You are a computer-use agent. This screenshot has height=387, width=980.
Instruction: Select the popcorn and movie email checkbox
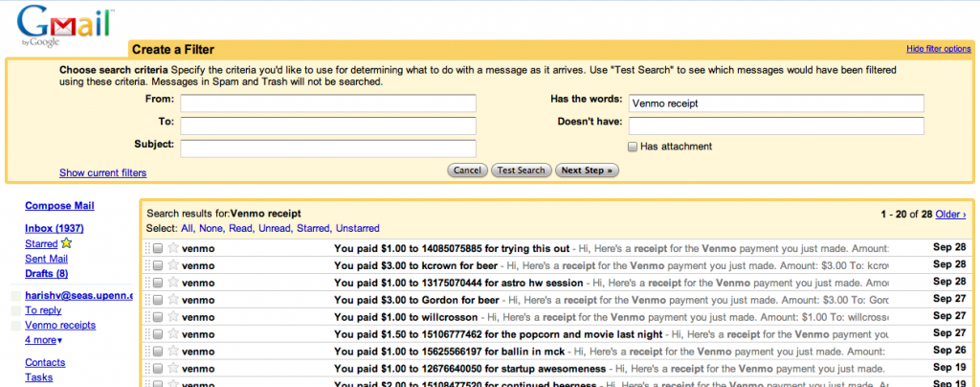coord(158,334)
